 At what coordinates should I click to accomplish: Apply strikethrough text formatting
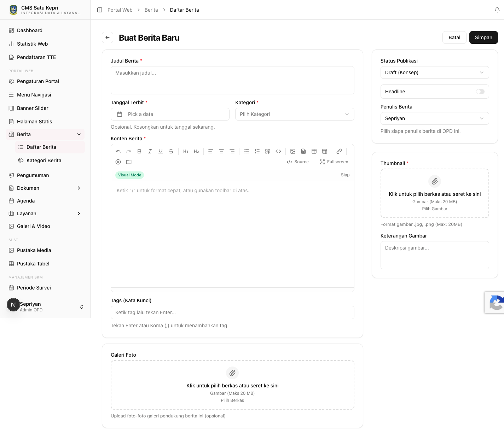click(171, 151)
